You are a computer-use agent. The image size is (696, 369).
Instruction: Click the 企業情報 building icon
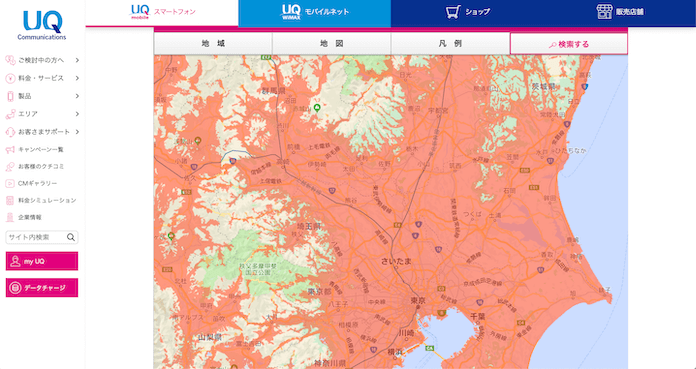pos(10,217)
